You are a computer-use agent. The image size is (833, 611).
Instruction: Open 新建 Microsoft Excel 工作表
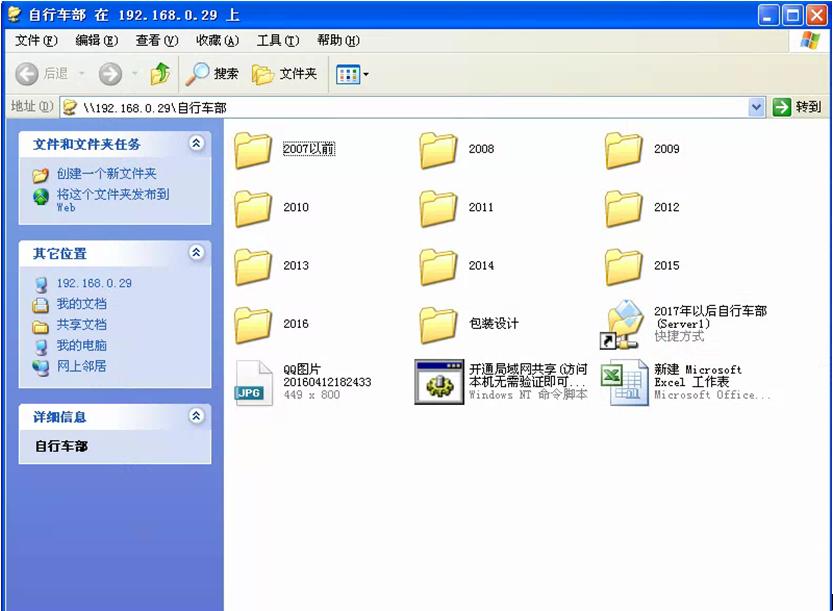tap(623, 382)
